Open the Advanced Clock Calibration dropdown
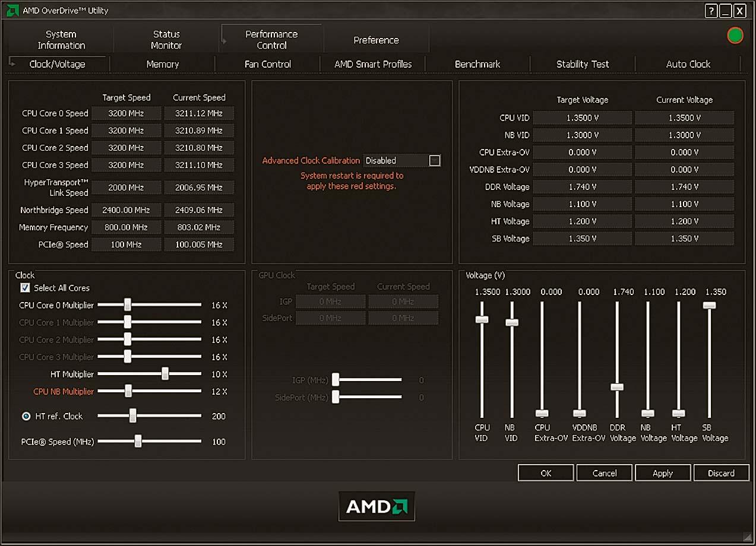Screen dimensions: 756x546 click(435, 160)
